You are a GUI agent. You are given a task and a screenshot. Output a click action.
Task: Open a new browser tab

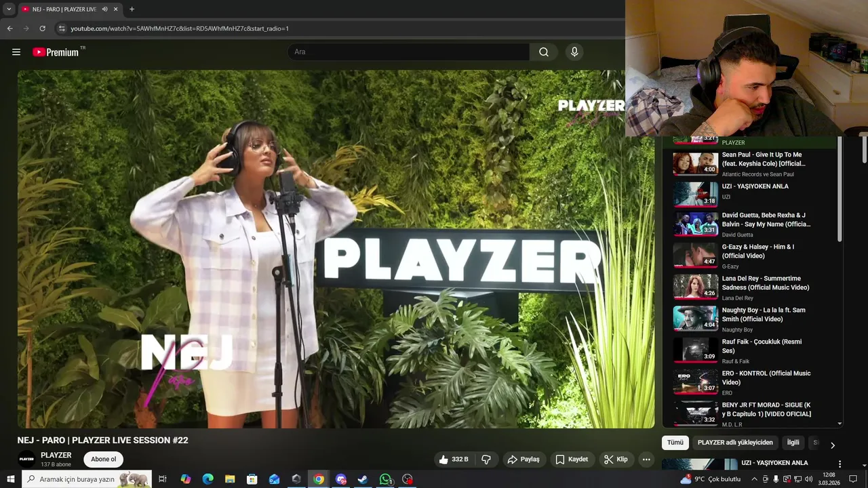point(132,9)
